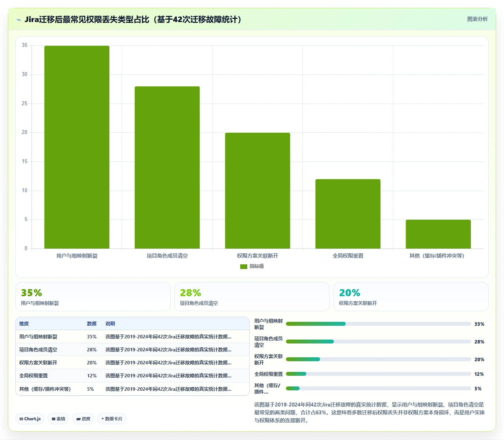Click the 其他（缓存/ progress bar
The image size is (504, 440).
[378, 388]
